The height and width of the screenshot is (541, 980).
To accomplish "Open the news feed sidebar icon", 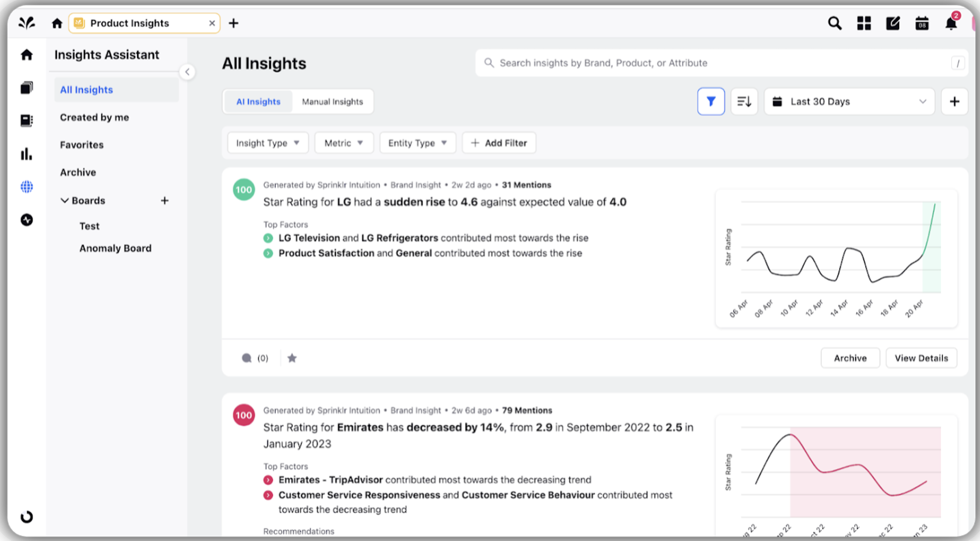I will click(26, 120).
